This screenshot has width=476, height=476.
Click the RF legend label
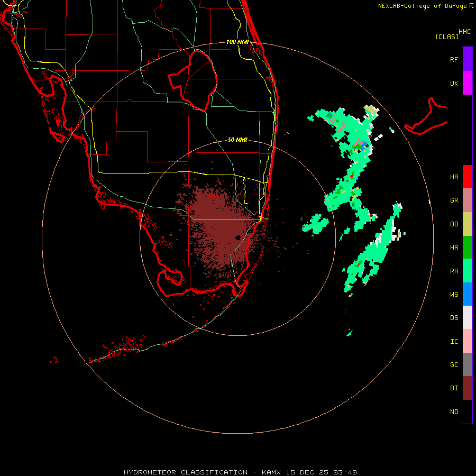454,59
